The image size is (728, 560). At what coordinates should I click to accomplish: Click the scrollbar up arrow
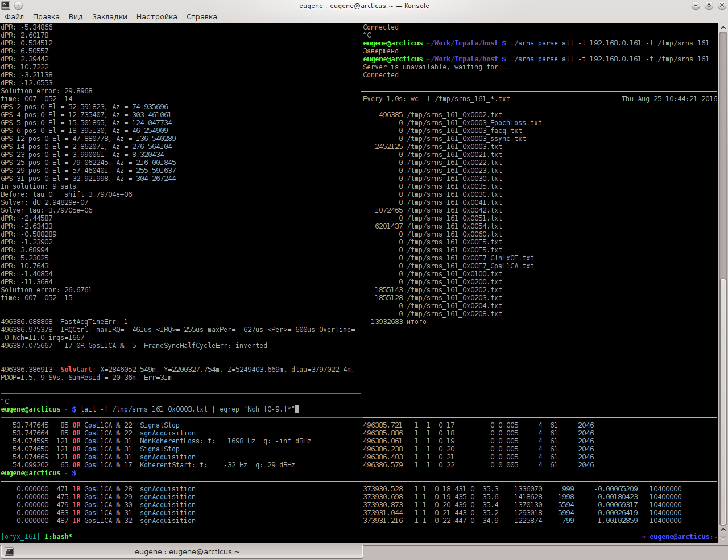pyautogui.click(x=723, y=27)
